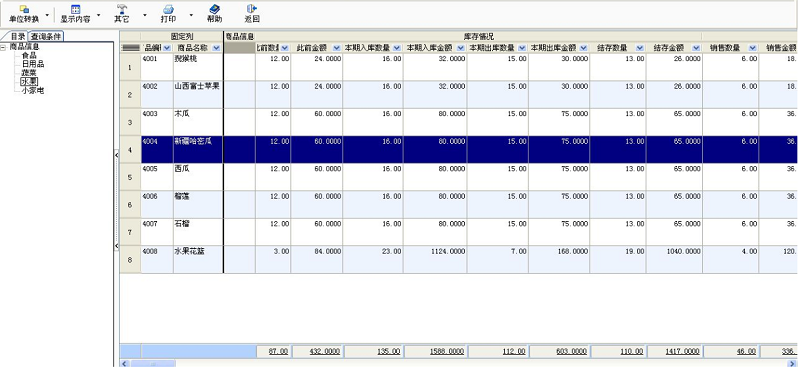
Task: Open dropdown arrow next to 打印
Action: click(191, 15)
